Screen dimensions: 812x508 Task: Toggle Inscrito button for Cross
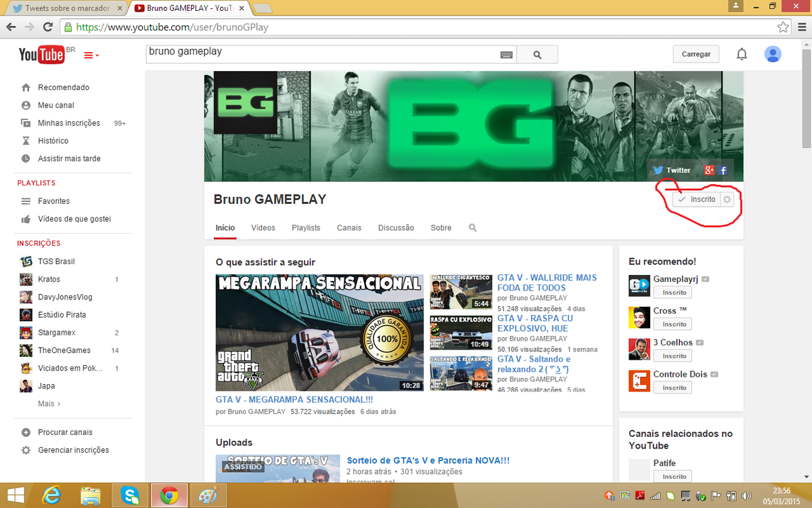(x=674, y=324)
